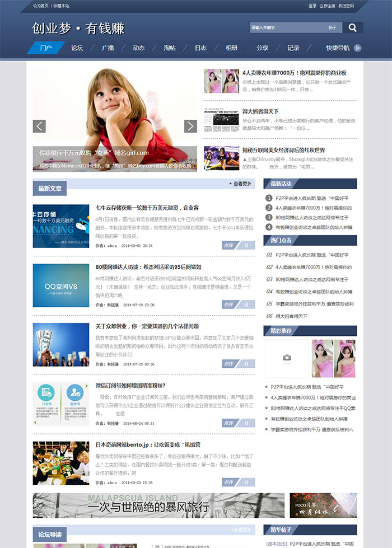This screenshot has height=548, width=392.
Task: Switch to the 论坛 navigation tab
Action: (x=77, y=48)
